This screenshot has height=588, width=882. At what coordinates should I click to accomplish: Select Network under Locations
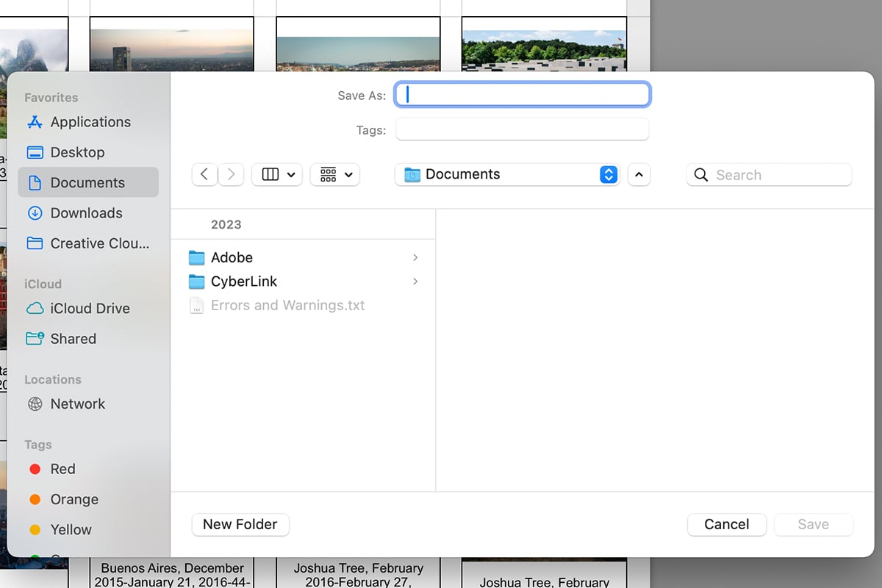coord(77,404)
